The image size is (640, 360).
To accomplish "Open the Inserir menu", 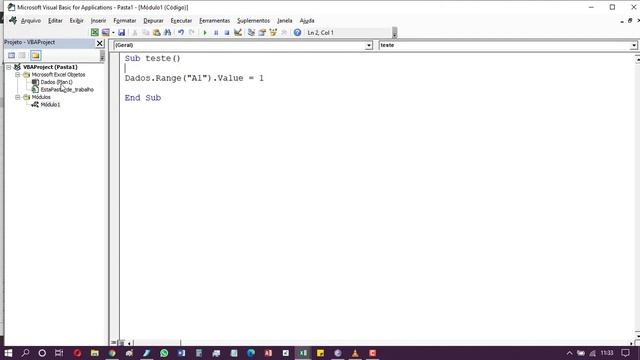I will 98,20.
